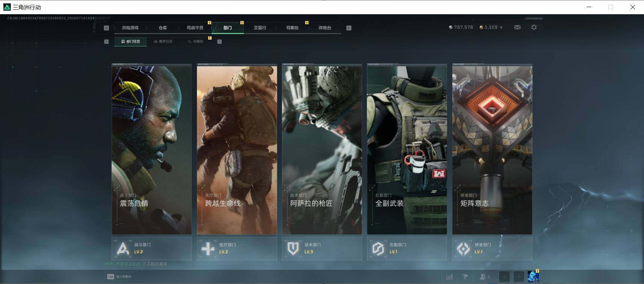The image size is (644, 284).
Task: Click the 医疗部门 cross emblem
Action: (x=208, y=248)
